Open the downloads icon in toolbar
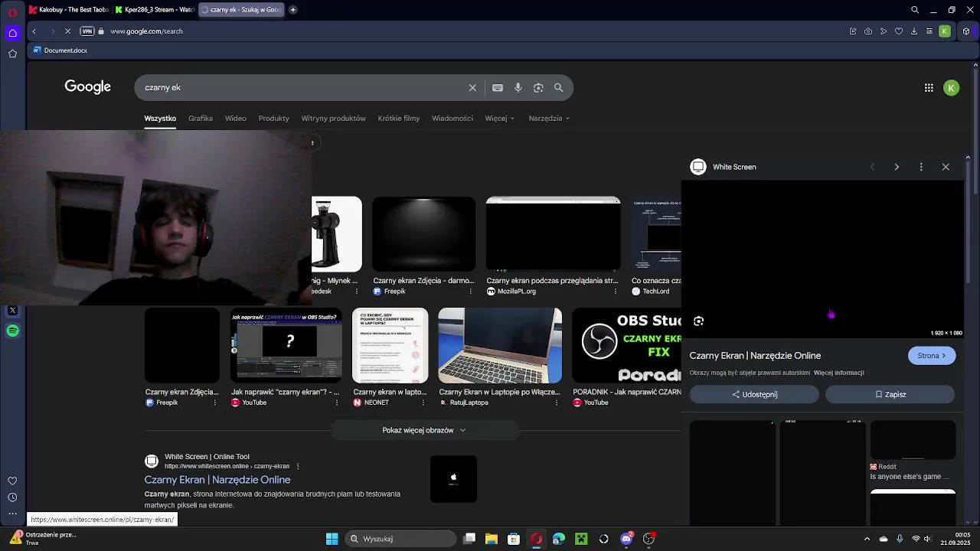980x551 pixels. (914, 31)
